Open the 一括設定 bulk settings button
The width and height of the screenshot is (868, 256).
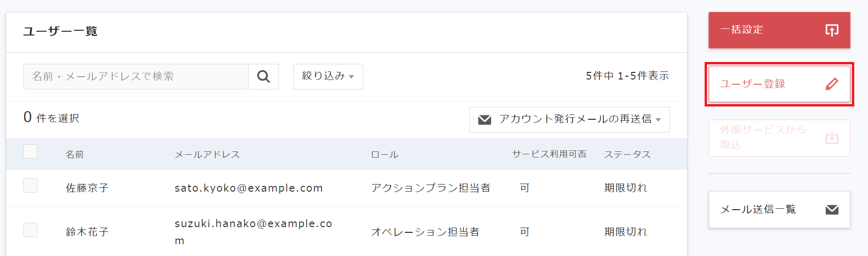[779, 30]
